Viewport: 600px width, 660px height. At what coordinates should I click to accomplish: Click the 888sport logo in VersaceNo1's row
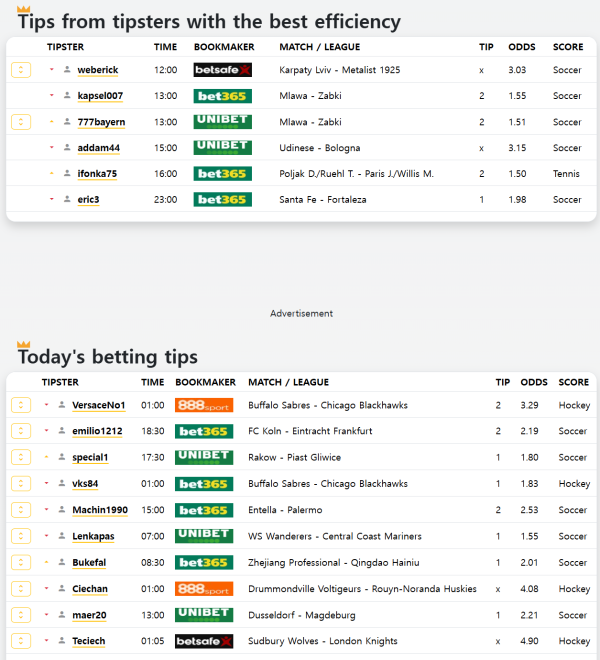pos(204,405)
